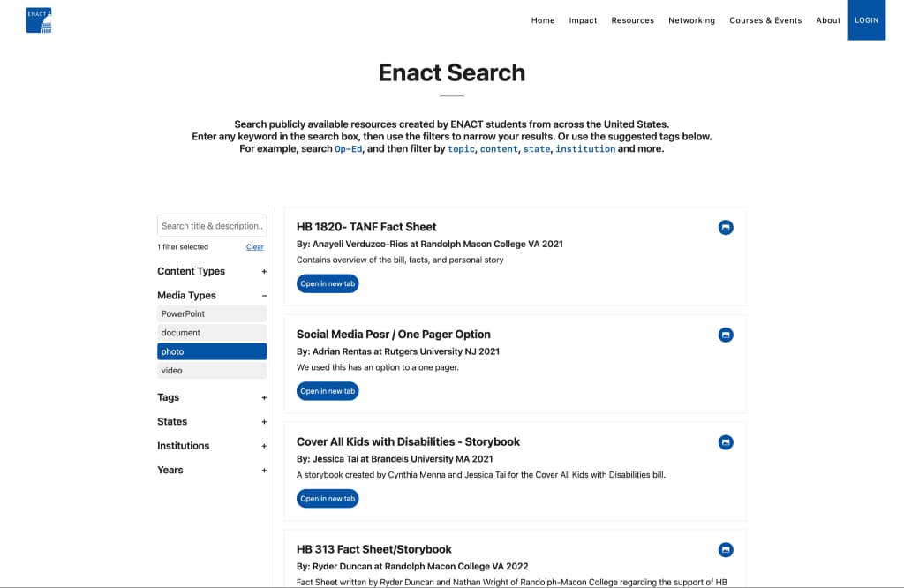Click the media icon on HB 313 Fact Sheet
This screenshot has width=904, height=588.
tap(726, 549)
